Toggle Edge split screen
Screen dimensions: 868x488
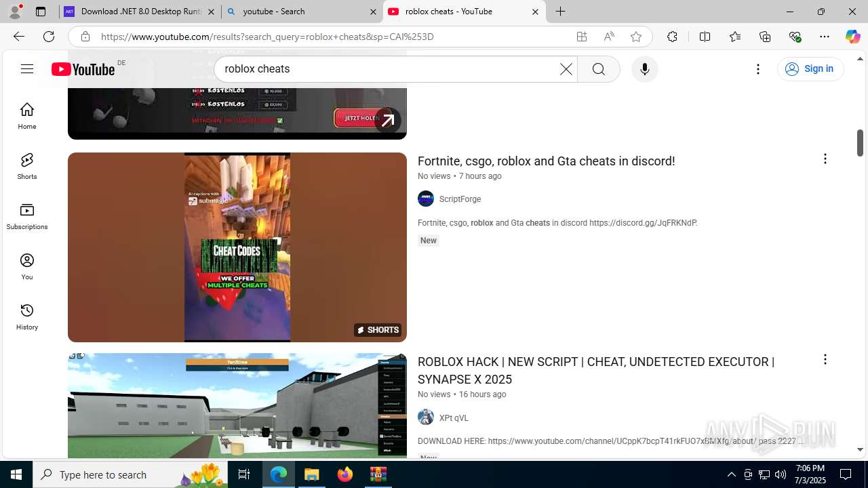705,37
